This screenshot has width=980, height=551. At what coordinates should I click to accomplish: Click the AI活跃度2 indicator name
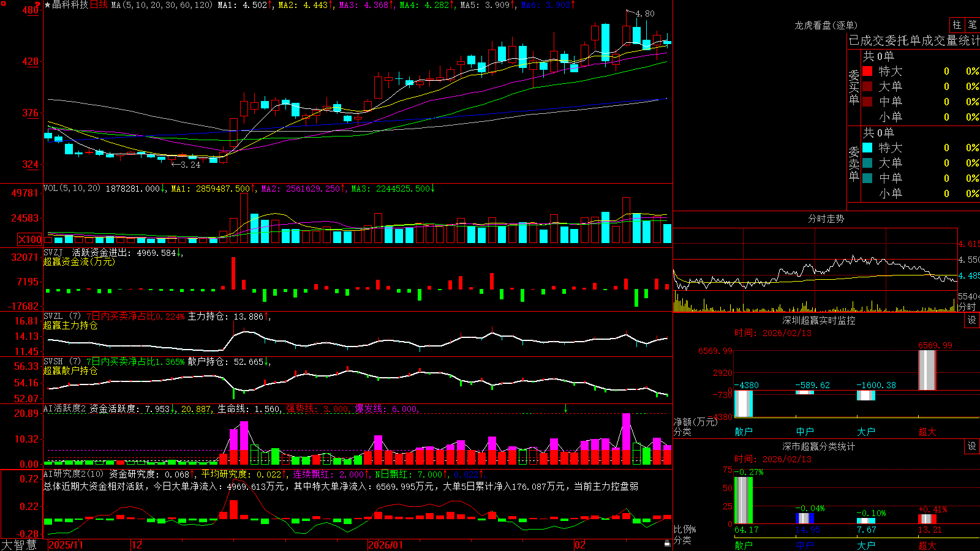click(65, 409)
